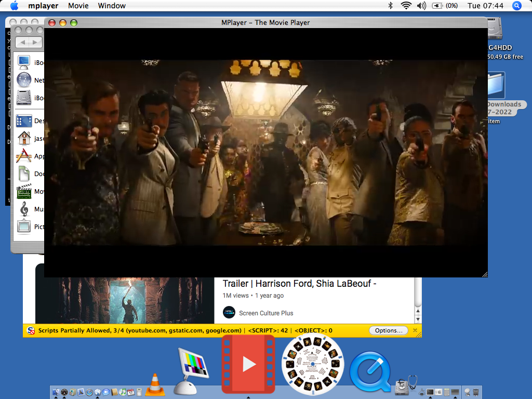This screenshot has width=532, height=399.
Task: Launch the View-Master reel disc app in dock
Action: (x=313, y=364)
